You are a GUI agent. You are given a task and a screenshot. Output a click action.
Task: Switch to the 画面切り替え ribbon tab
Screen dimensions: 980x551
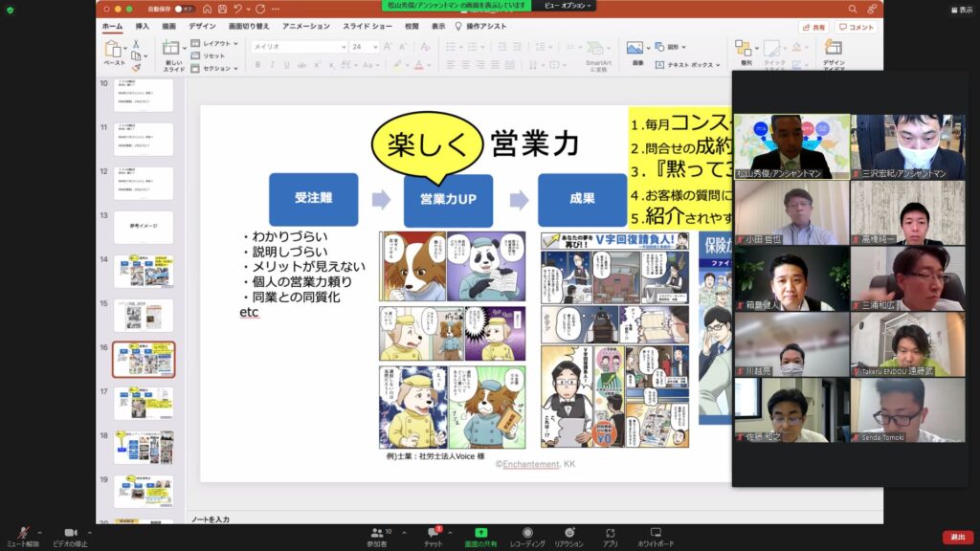click(249, 26)
